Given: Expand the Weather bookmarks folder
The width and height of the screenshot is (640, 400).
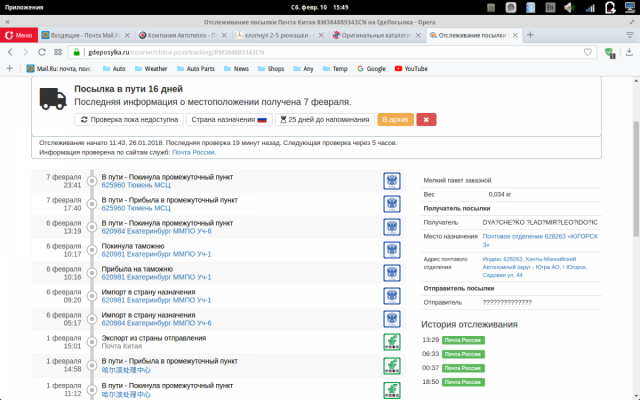Looking at the screenshot, I should 151,69.
